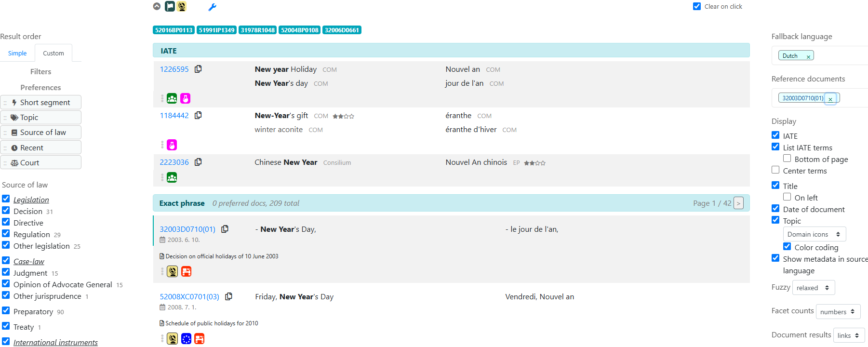
Task: Copy IATE entry 1226595 with copy icon
Action: pos(198,69)
